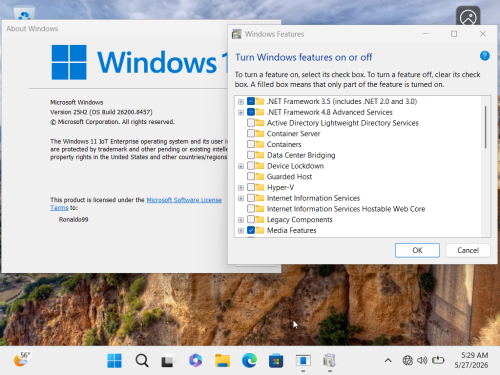
Task: Open network status tray icon
Action: point(407,360)
